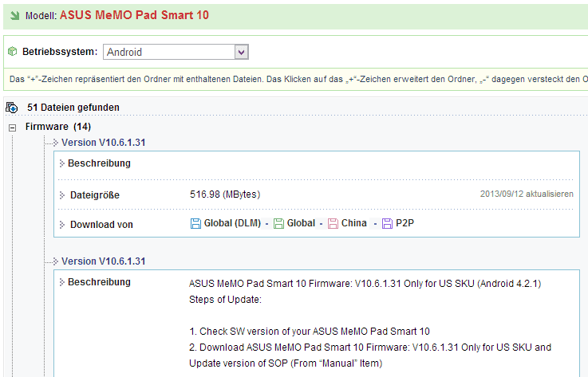Click arrow bullet beside the second Beschreibung
The image size is (588, 377).
point(62,282)
